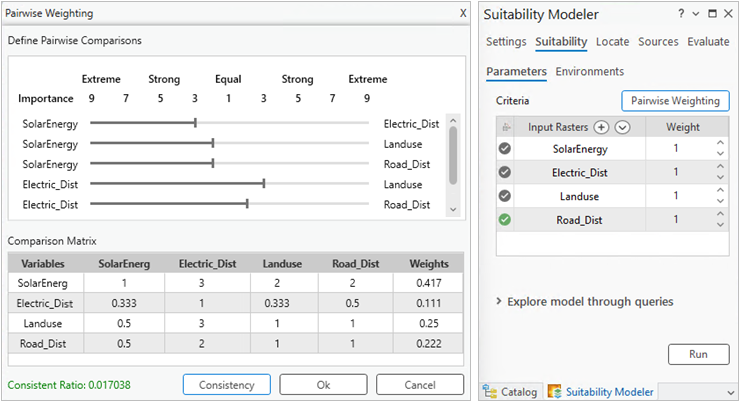Select the Landuse row in Input Rasters
Image resolution: width=740 pixels, height=402 pixels.
tap(580, 196)
